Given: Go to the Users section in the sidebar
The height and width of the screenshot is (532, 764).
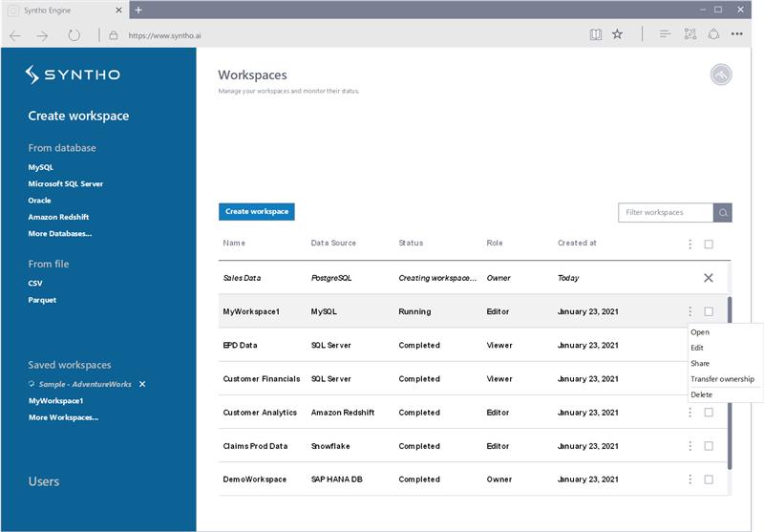Looking at the screenshot, I should coord(44,481).
